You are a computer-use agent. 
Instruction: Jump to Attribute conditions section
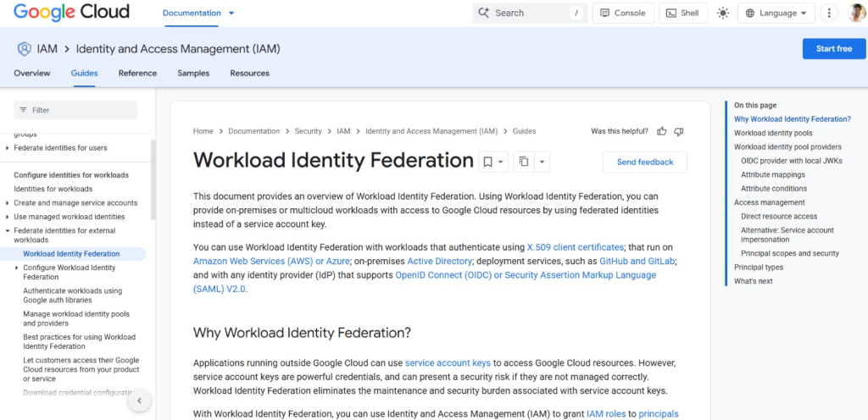(774, 188)
